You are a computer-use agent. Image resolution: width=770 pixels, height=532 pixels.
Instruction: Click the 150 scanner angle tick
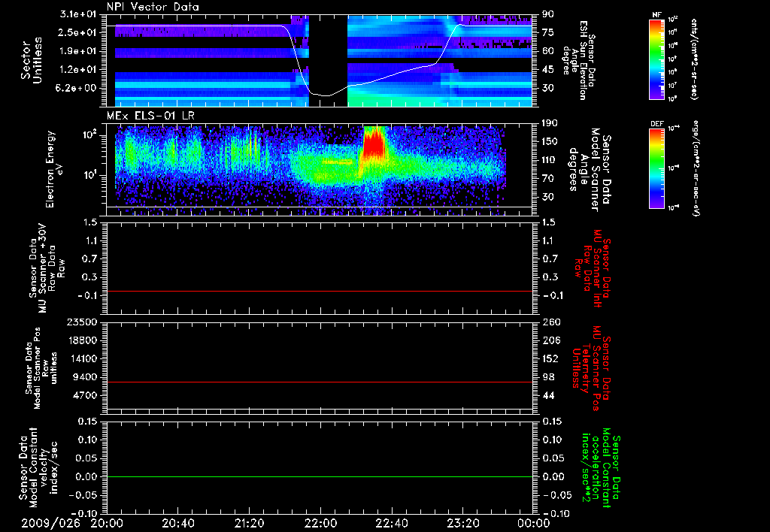[550, 141]
